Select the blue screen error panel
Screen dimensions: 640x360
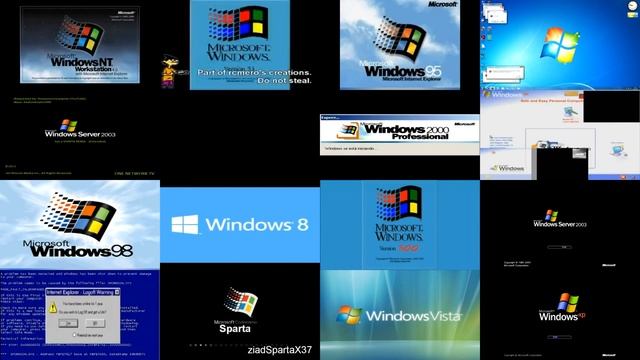click(80, 315)
